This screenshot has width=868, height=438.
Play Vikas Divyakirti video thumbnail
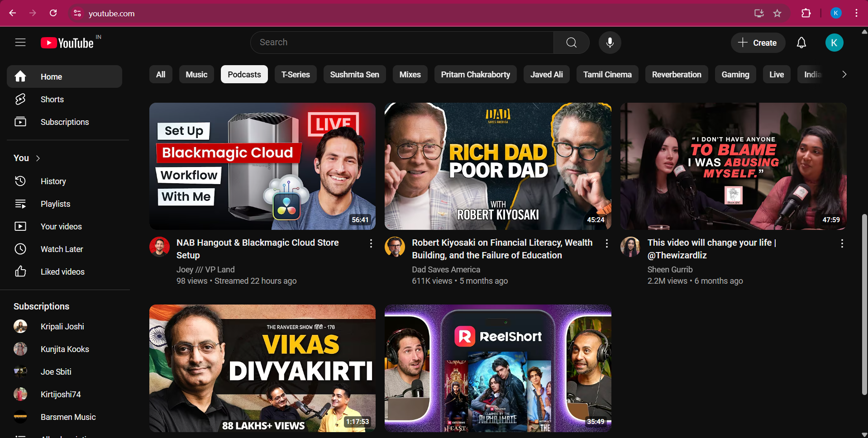pos(262,368)
